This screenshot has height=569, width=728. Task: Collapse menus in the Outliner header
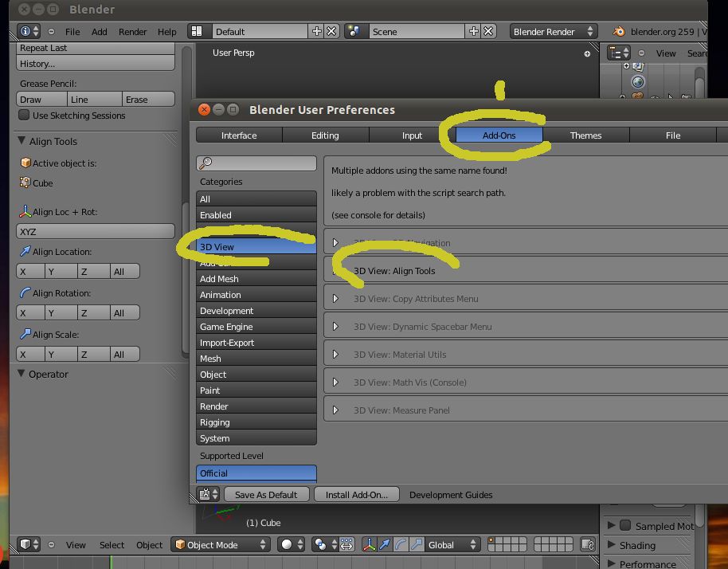click(642, 53)
